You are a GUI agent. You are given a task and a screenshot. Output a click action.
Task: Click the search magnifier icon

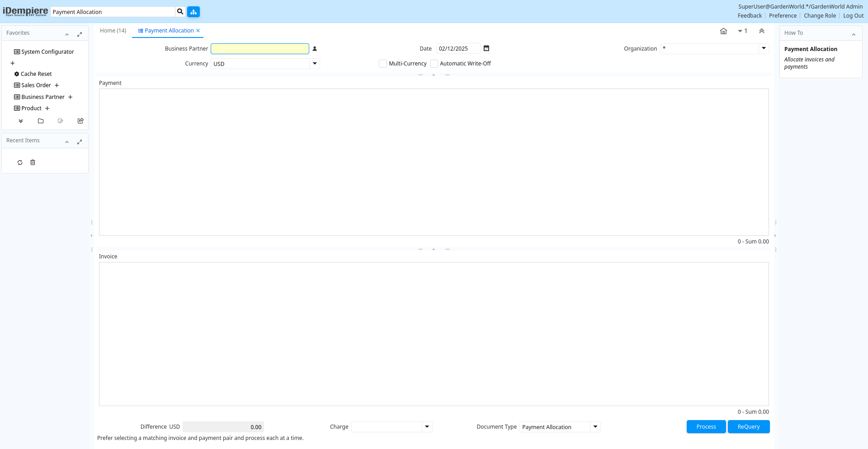[x=180, y=12]
